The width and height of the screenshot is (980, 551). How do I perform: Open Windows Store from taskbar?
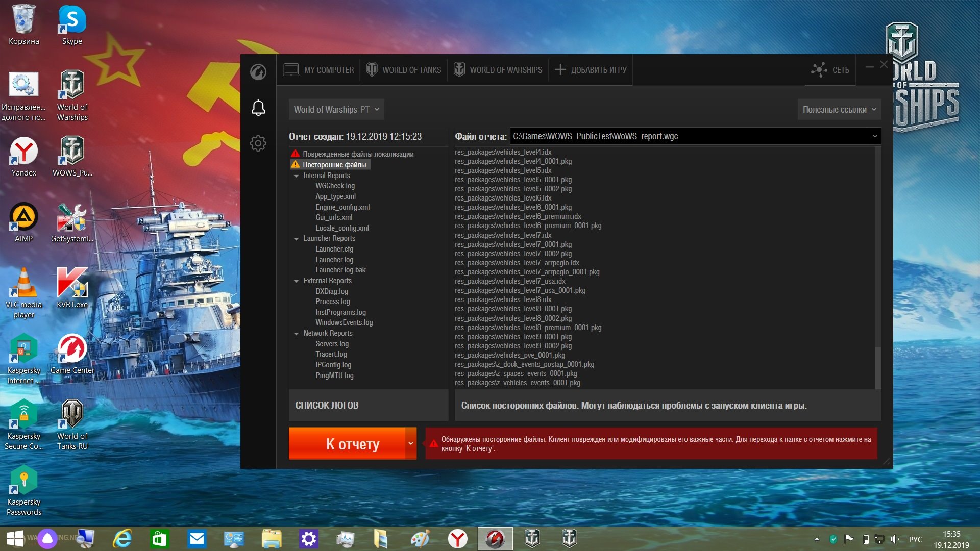pos(160,539)
